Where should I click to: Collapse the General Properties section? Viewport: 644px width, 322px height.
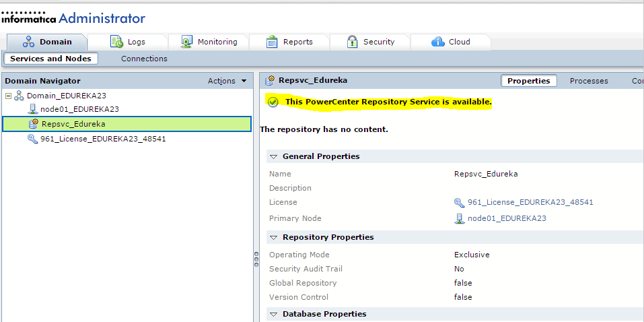click(273, 156)
